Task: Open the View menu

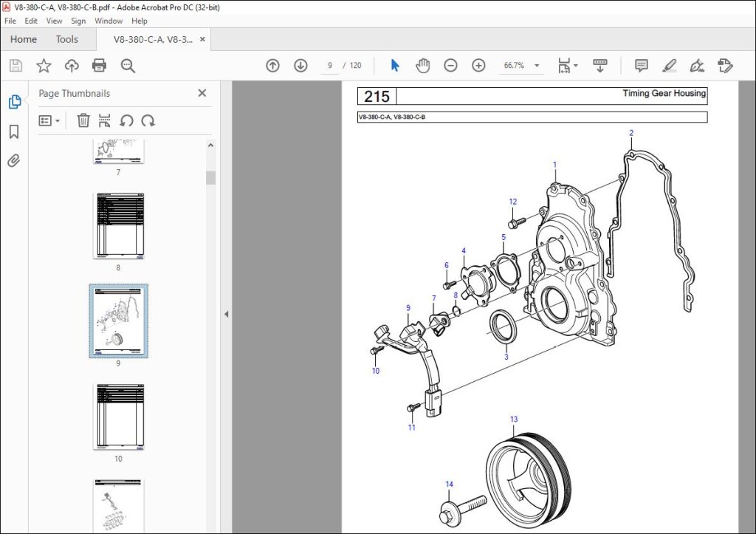Action: [54, 21]
